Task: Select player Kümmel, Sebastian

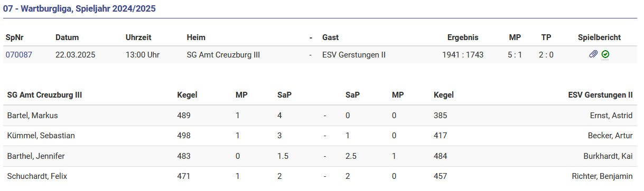Action: 41,136
